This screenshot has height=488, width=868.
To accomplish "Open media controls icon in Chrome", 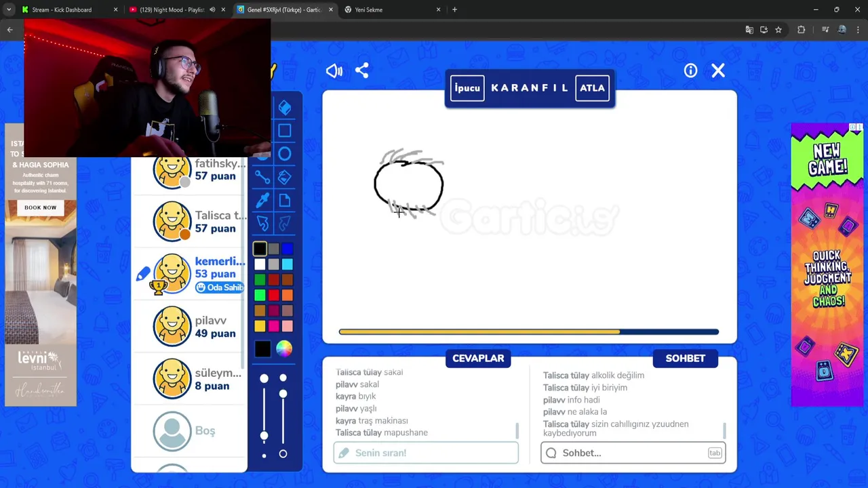I will 825,30.
